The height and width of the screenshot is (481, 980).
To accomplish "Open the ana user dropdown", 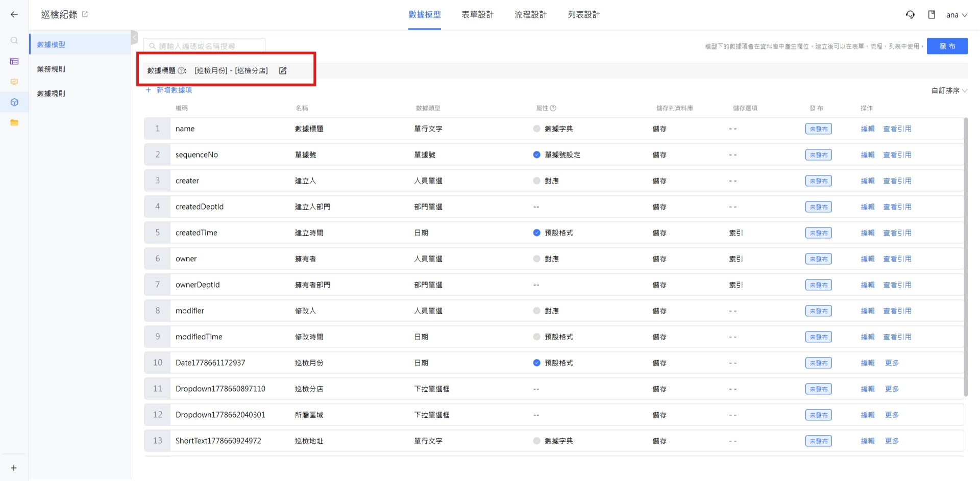I will 957,15.
